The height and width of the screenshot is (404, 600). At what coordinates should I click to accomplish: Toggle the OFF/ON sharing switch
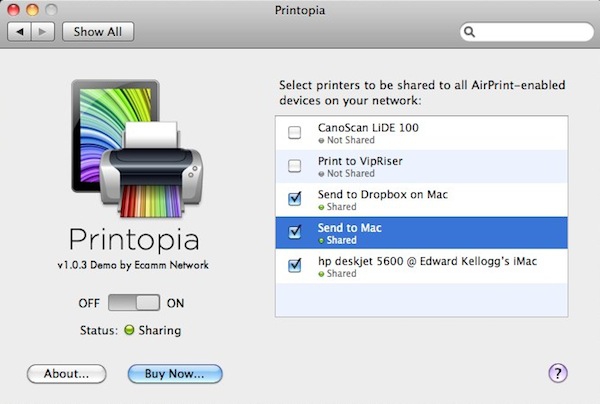(x=134, y=303)
